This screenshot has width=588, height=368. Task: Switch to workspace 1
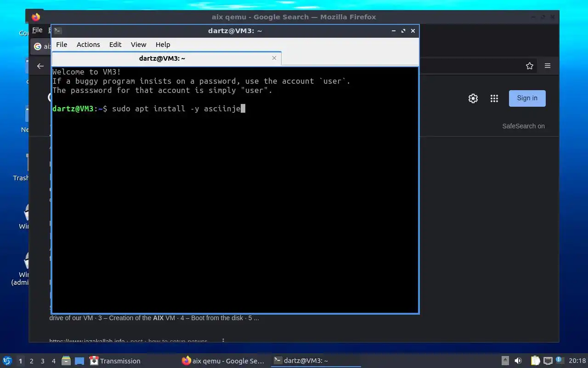point(20,361)
